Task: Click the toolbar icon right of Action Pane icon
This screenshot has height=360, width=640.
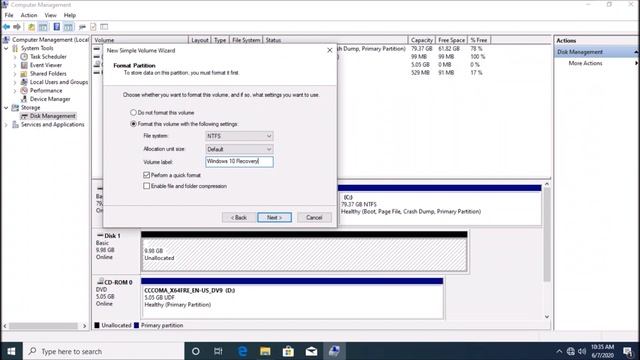Action: pyautogui.click(x=82, y=27)
